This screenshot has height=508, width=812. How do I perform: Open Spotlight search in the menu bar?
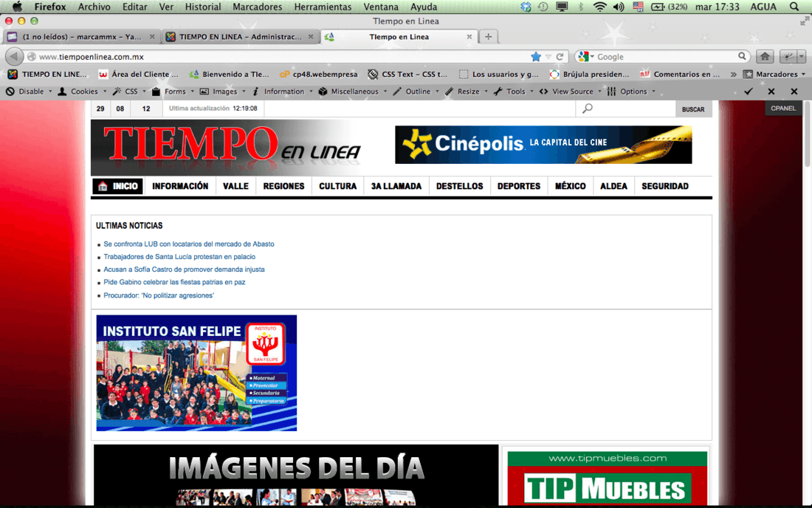tap(794, 7)
